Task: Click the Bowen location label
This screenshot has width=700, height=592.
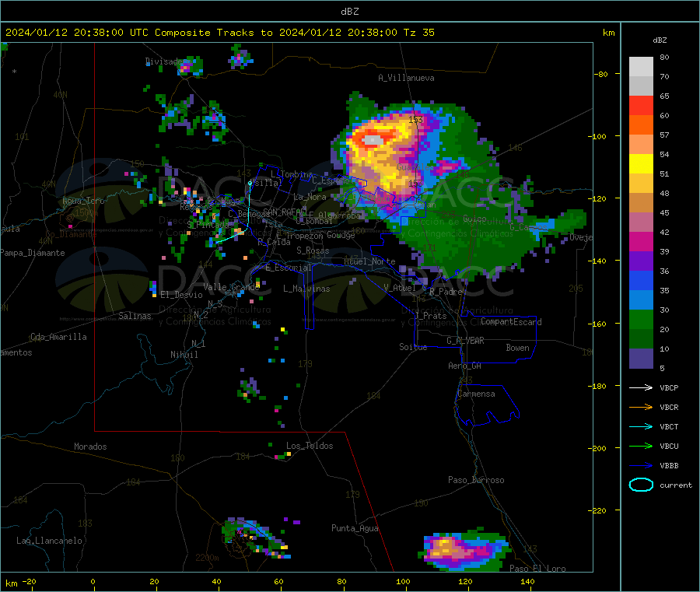Action: click(517, 347)
